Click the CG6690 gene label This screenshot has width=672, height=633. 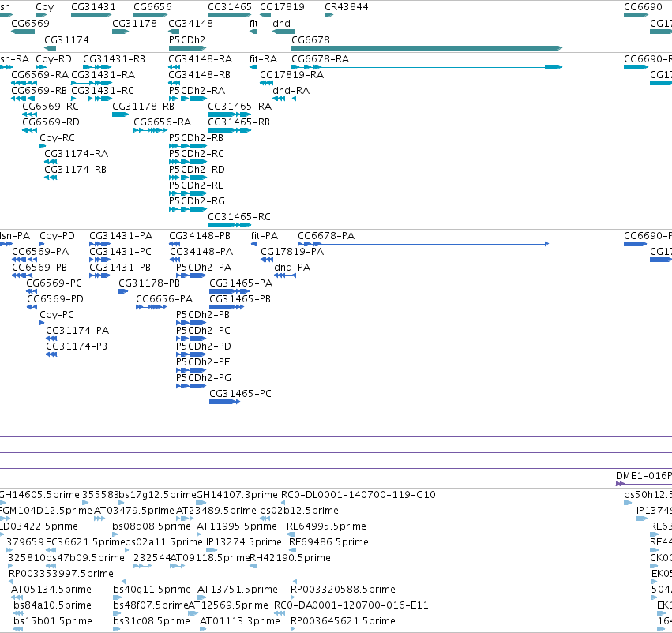coord(643,7)
